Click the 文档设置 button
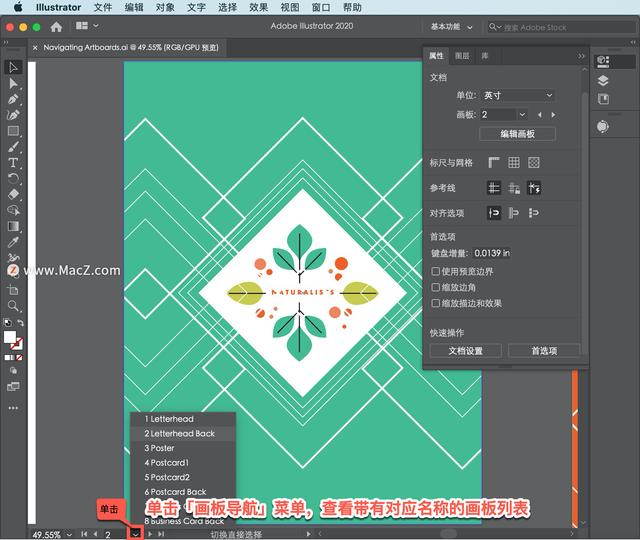 pyautogui.click(x=466, y=351)
